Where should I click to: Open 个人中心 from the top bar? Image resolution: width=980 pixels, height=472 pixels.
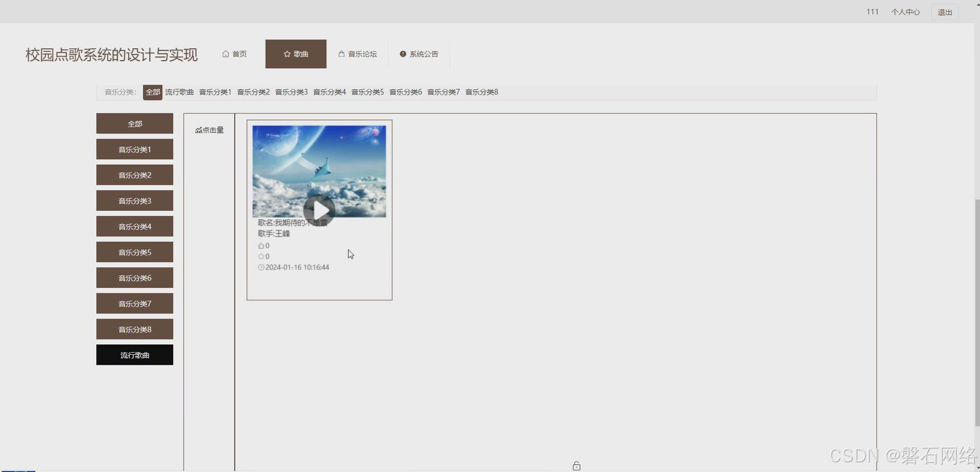pos(905,11)
